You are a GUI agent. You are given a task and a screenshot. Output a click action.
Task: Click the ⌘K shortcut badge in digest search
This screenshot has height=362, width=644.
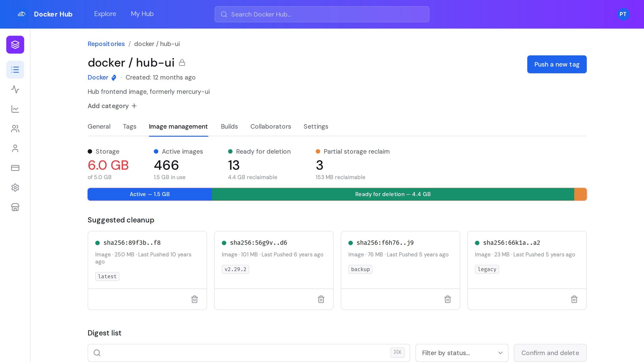click(x=397, y=352)
